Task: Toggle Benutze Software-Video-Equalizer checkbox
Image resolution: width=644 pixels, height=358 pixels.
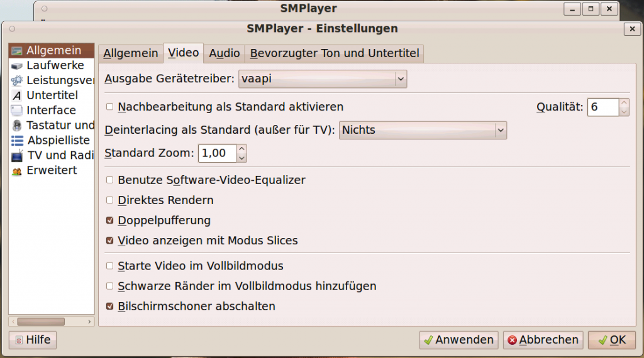Action: pos(109,180)
